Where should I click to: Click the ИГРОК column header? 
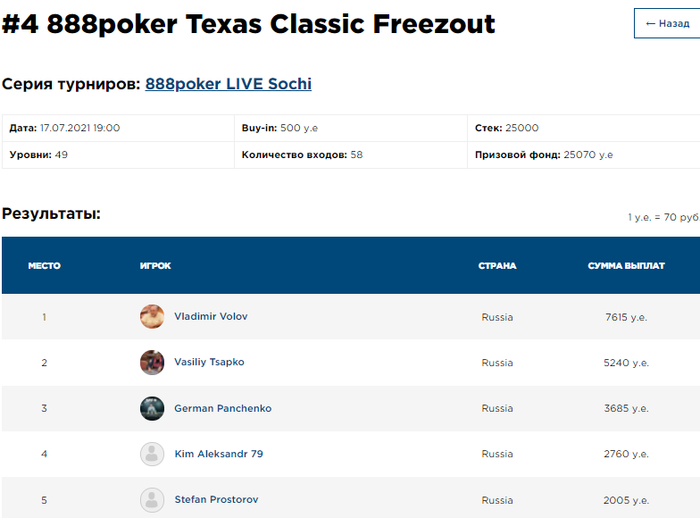click(155, 266)
